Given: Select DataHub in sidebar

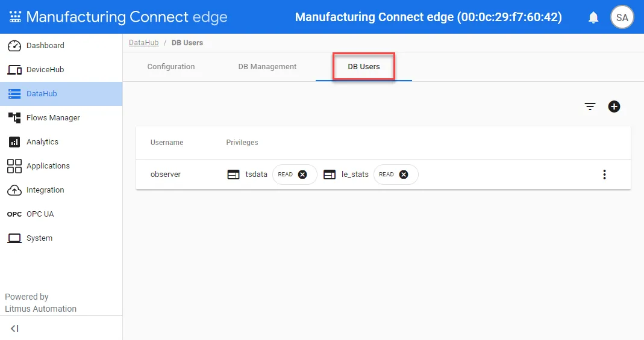Looking at the screenshot, I should [x=61, y=94].
